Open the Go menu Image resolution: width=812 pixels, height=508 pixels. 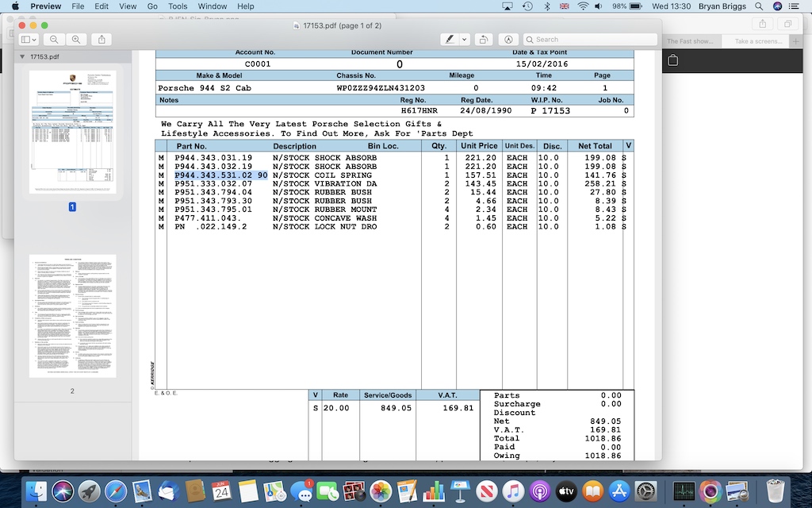pos(152,6)
